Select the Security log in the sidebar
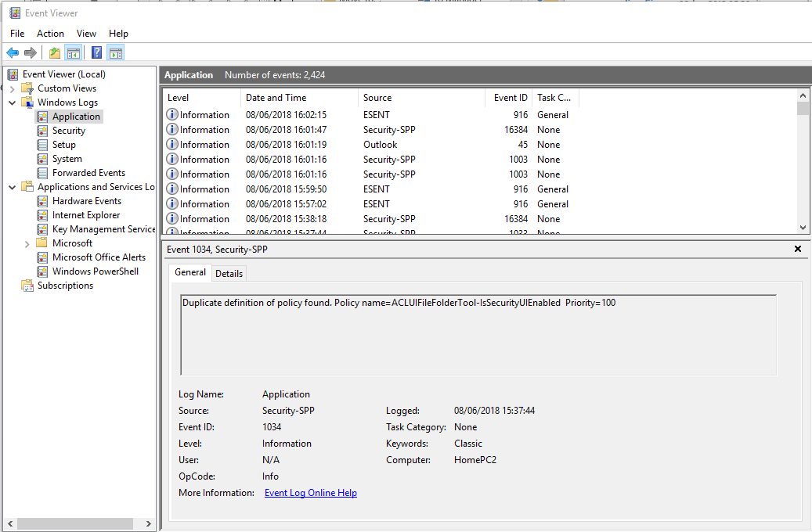Image resolution: width=812 pixels, height=532 pixels. [x=69, y=130]
